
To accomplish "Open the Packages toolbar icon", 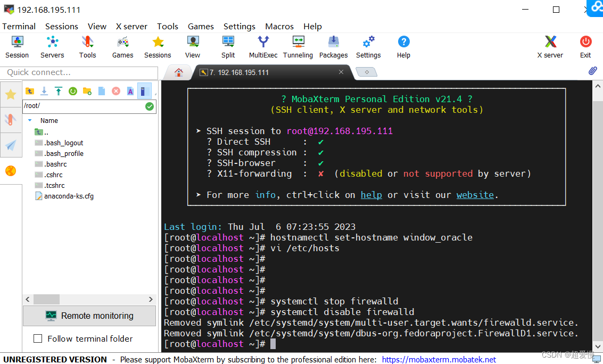I will 333,47.
